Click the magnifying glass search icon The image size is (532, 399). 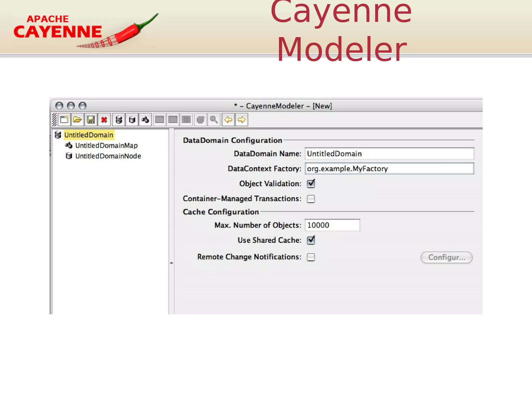pyautogui.click(x=214, y=120)
